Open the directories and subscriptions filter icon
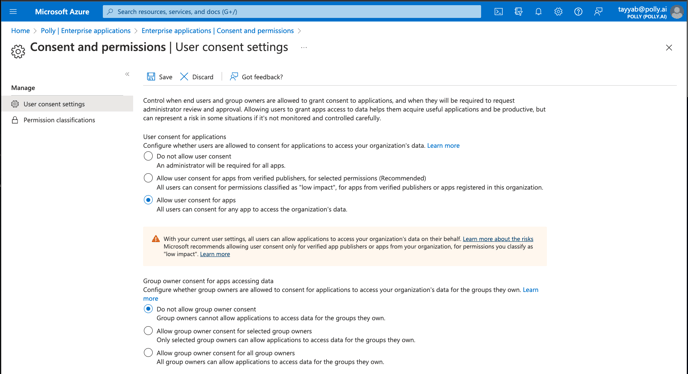This screenshot has height=374, width=688. point(519,12)
